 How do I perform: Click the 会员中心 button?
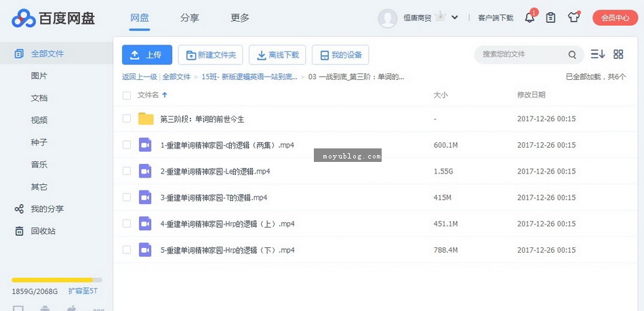tap(615, 18)
